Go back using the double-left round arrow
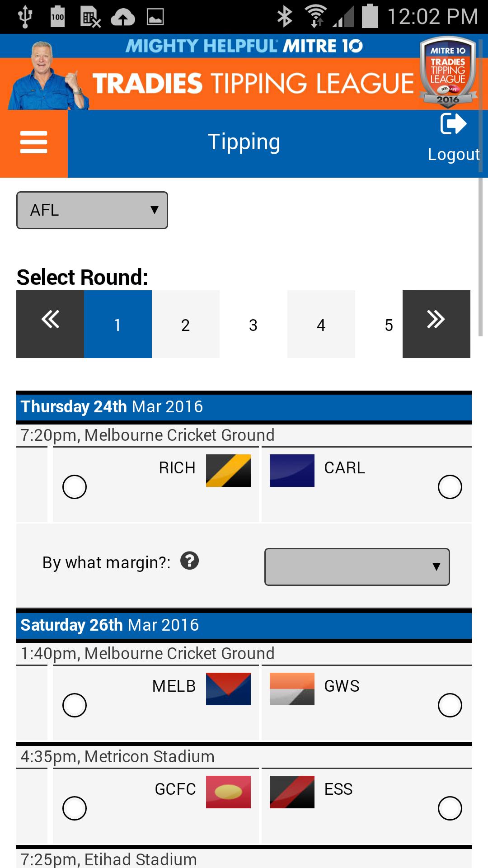The width and height of the screenshot is (488, 868). pyautogui.click(x=50, y=324)
